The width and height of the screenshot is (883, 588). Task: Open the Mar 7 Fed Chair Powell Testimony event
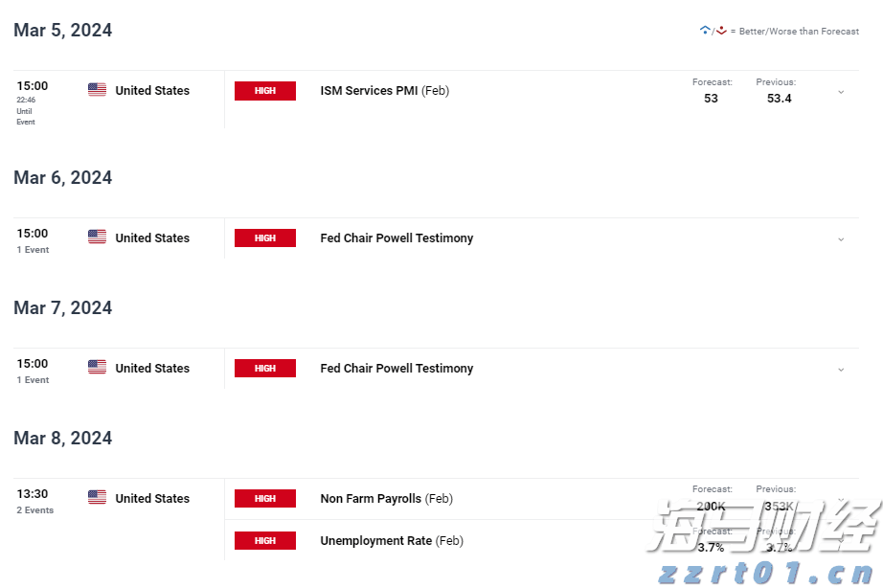(x=396, y=369)
